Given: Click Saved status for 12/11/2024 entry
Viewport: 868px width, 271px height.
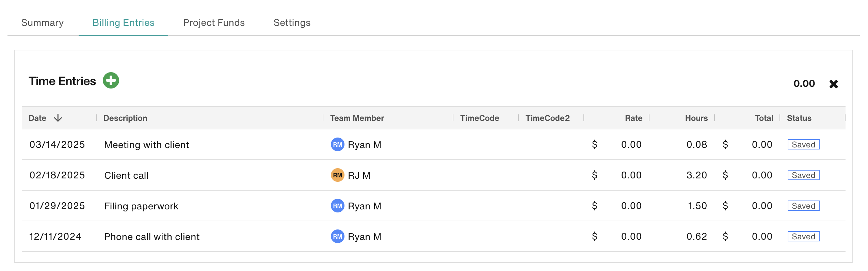Looking at the screenshot, I should [x=803, y=236].
